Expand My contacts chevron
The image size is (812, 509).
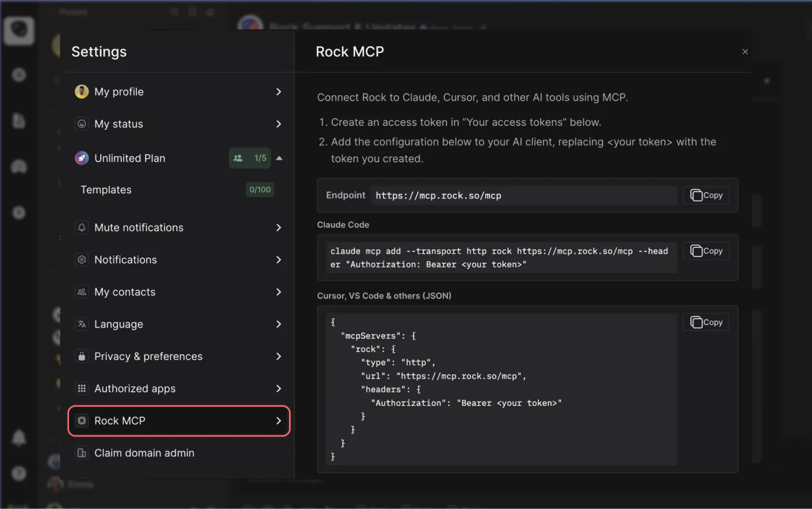pyautogui.click(x=278, y=292)
